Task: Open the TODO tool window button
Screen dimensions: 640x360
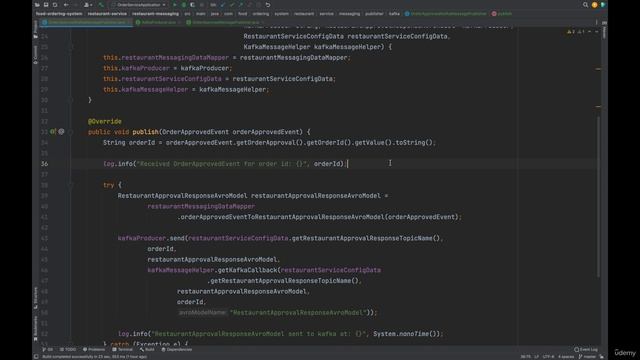Action: point(68,349)
